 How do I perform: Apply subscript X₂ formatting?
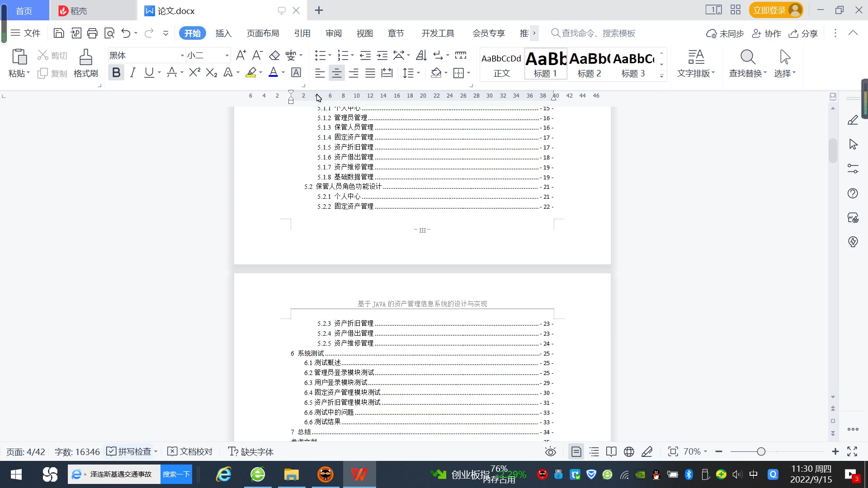[x=212, y=72]
